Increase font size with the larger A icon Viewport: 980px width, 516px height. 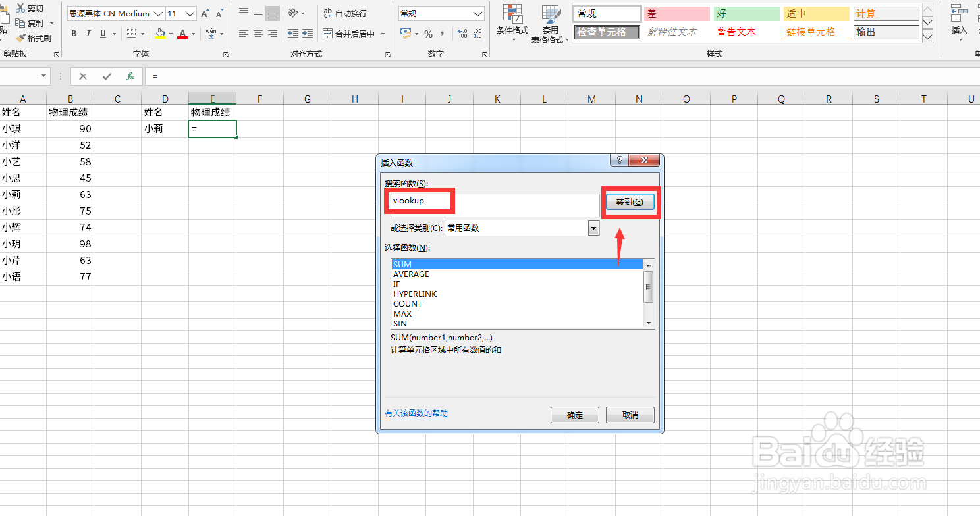click(205, 14)
